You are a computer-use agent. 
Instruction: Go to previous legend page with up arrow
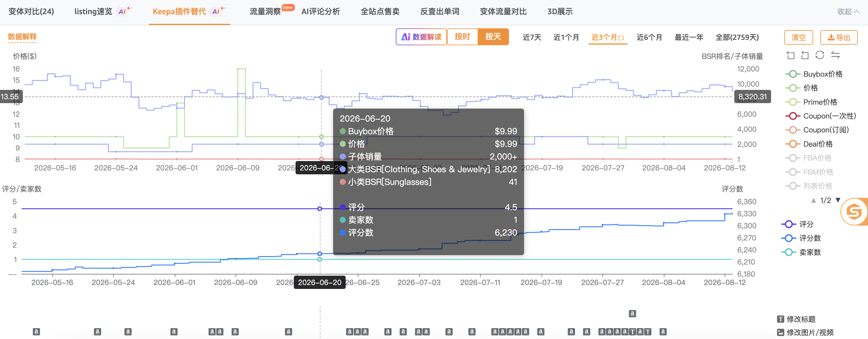coord(813,200)
